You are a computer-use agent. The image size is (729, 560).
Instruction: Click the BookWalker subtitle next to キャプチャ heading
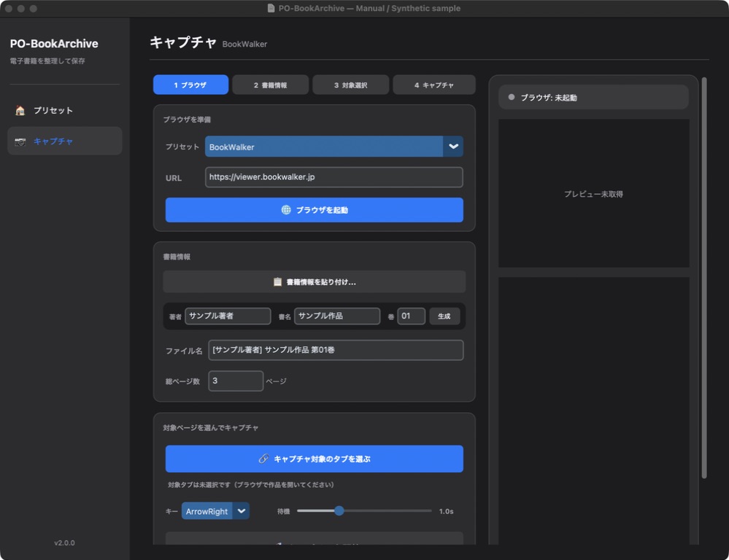(x=244, y=44)
